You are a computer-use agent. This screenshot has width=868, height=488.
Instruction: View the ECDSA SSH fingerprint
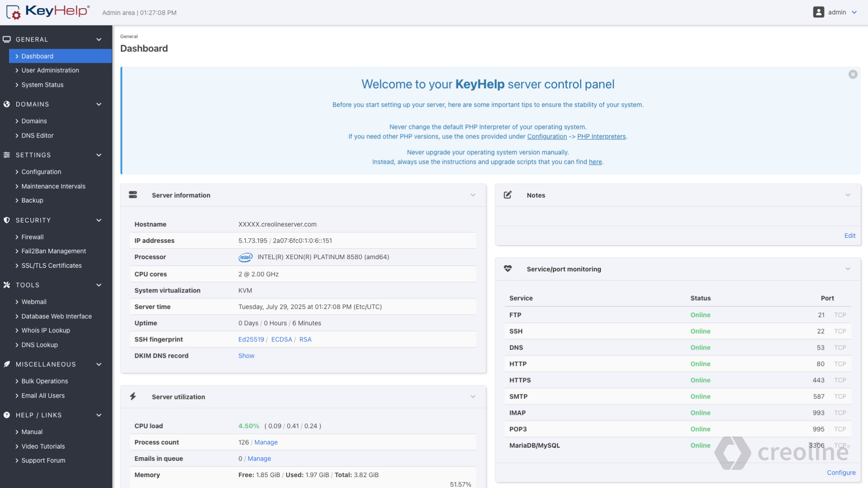click(282, 340)
